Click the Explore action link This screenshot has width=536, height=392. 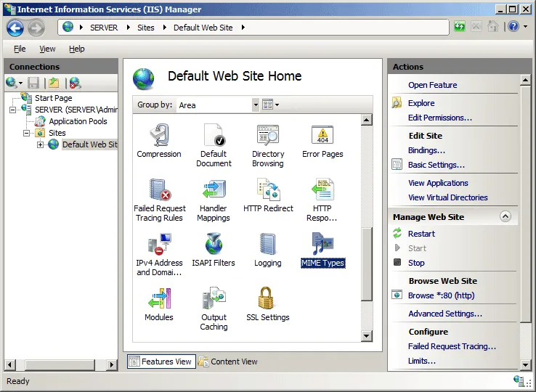[x=421, y=103]
